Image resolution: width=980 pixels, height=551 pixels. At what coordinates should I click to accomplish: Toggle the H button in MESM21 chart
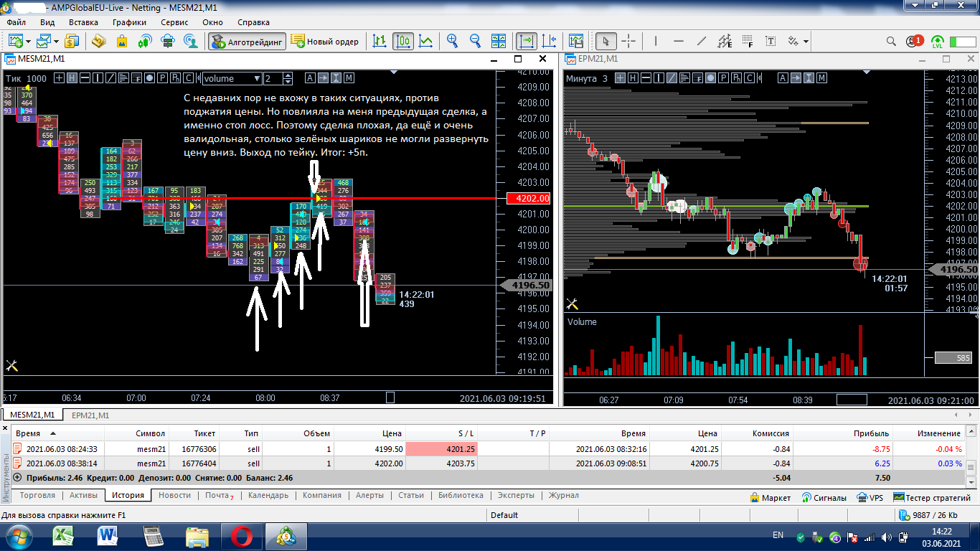point(72,78)
